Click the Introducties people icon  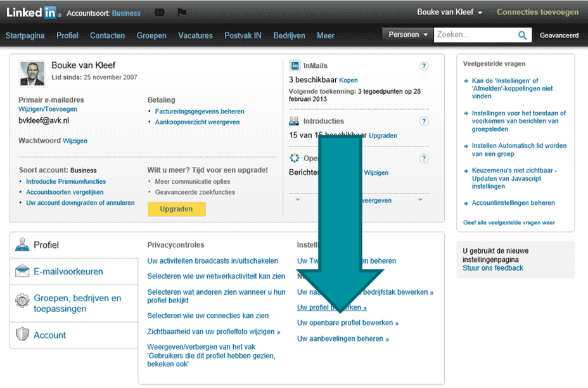[294, 121]
